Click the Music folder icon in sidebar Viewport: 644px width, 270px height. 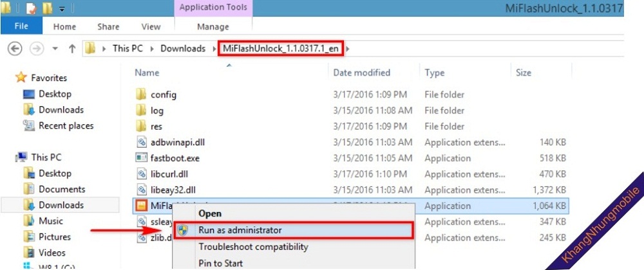29,221
